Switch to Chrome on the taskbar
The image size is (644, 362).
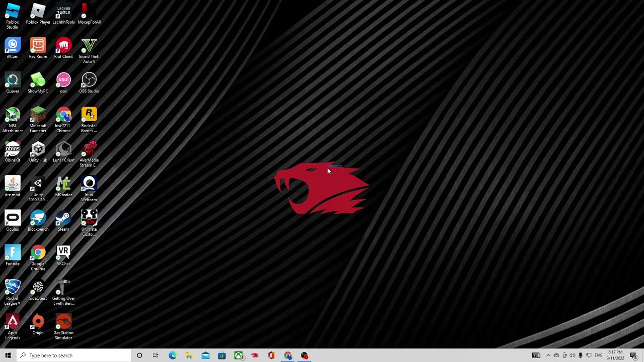pyautogui.click(x=288, y=355)
